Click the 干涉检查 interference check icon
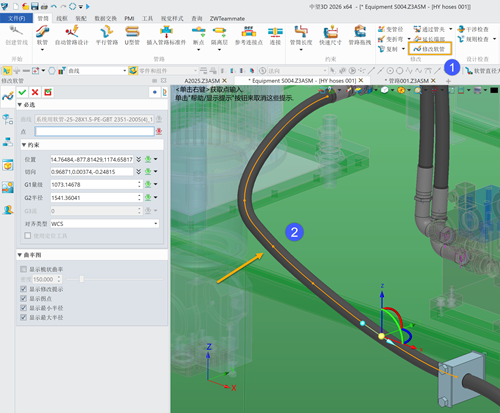This screenshot has height=413, width=500. pyautogui.click(x=461, y=29)
